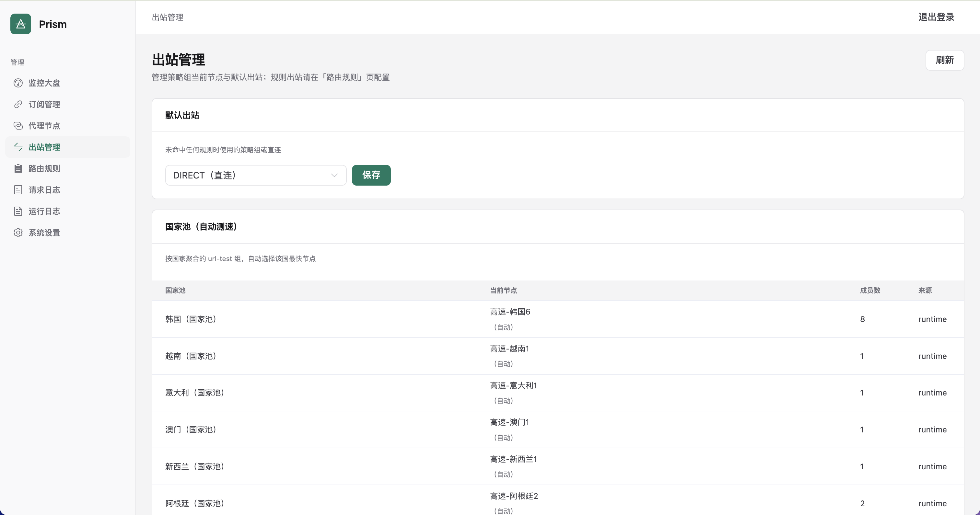Screen dimensions: 980x515
Task: Click the system settings gear icon
Action: (18, 232)
